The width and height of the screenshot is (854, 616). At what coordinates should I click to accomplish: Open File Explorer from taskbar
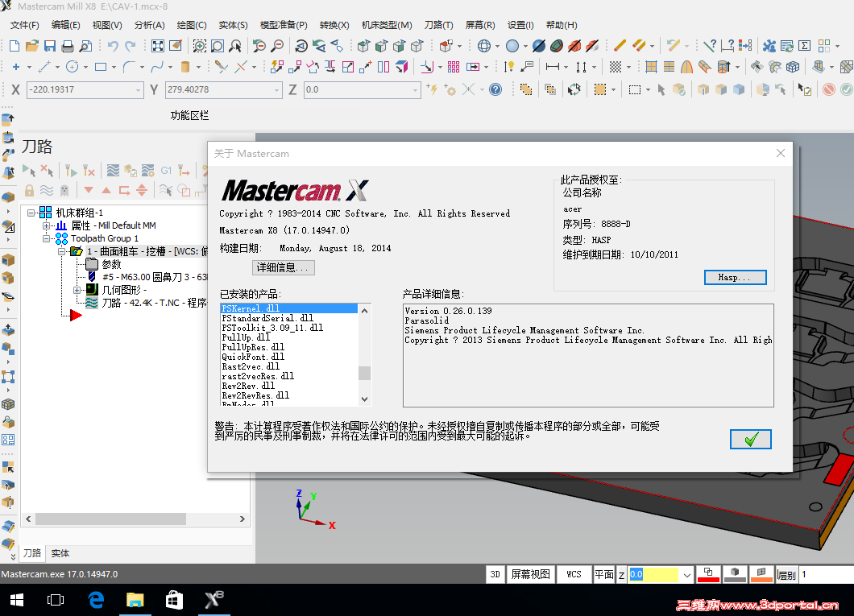[135, 600]
